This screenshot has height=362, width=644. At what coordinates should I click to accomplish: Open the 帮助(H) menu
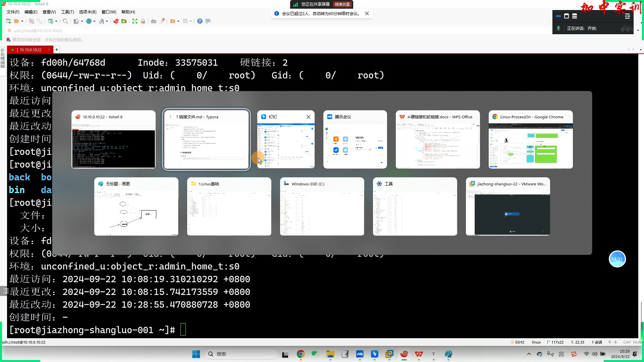[x=128, y=12]
